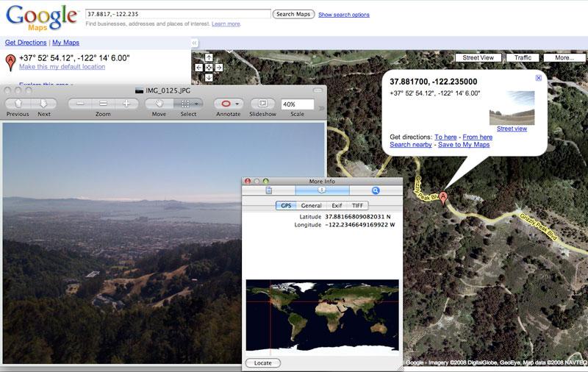This screenshot has width=588, height=372.
Task: Open the My Maps link
Action: click(x=65, y=43)
